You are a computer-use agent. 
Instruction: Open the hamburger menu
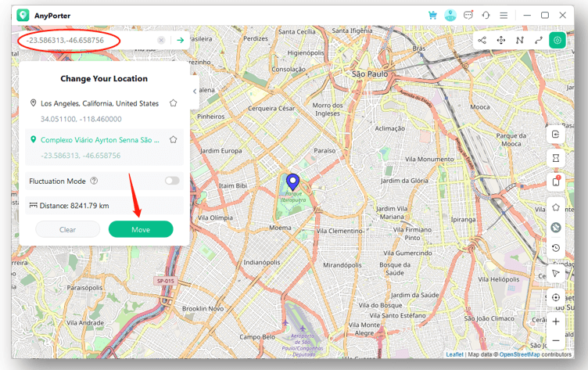pyautogui.click(x=504, y=16)
